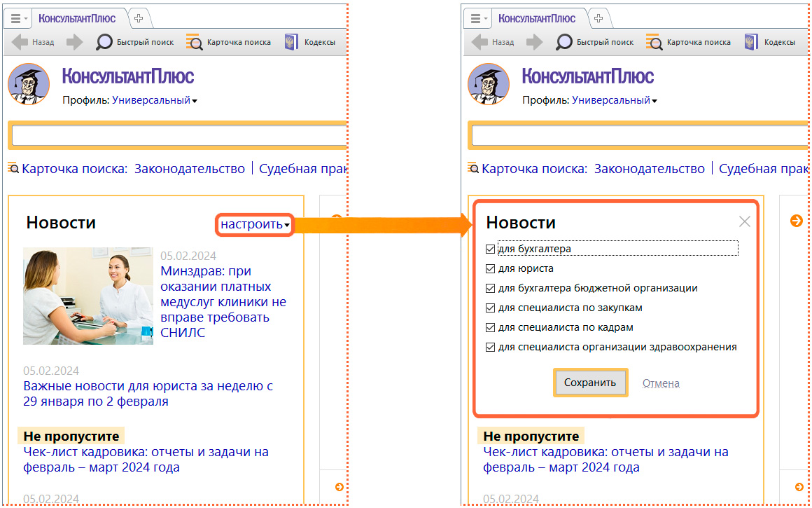
Task: Toggle для бухгалтера бюджетной организации checkbox
Action: click(491, 288)
